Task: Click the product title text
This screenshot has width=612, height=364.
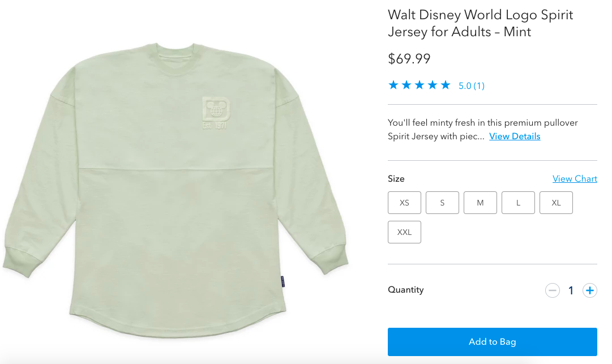Action: point(480,23)
